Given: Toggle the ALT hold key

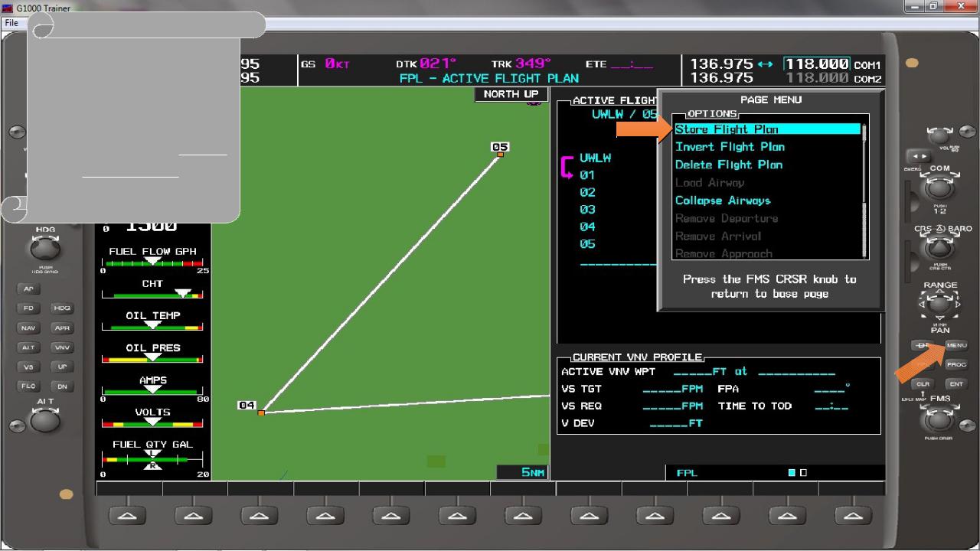Looking at the screenshot, I should point(27,347).
